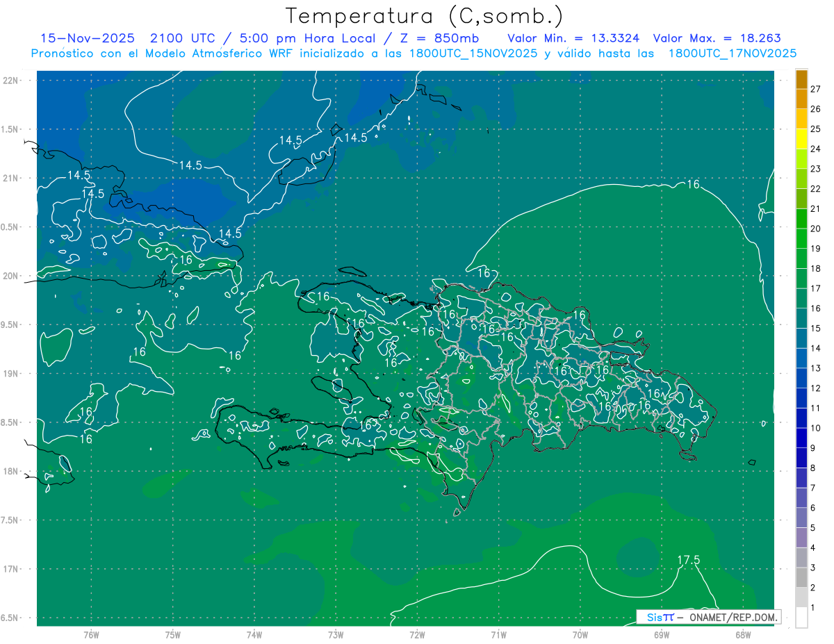Click longitude axis label '68W'
Image resolution: width=834 pixels, height=644 pixels.
point(743,634)
